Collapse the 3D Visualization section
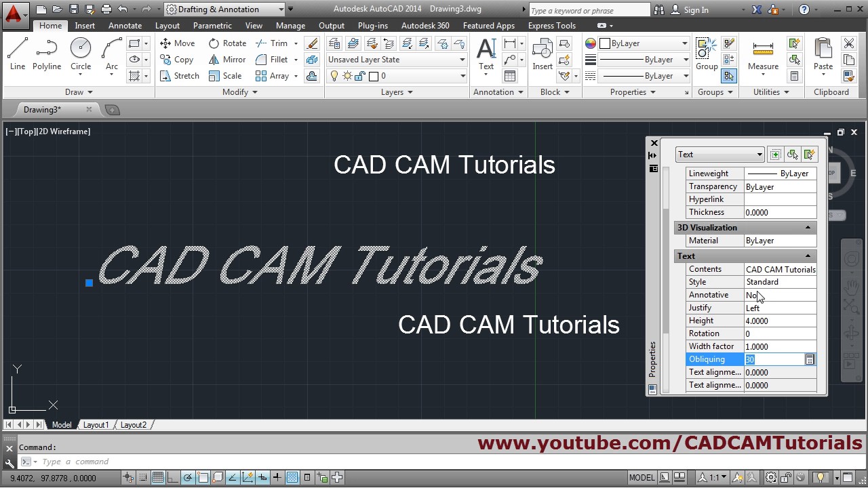The width and height of the screenshot is (868, 488). tap(808, 228)
